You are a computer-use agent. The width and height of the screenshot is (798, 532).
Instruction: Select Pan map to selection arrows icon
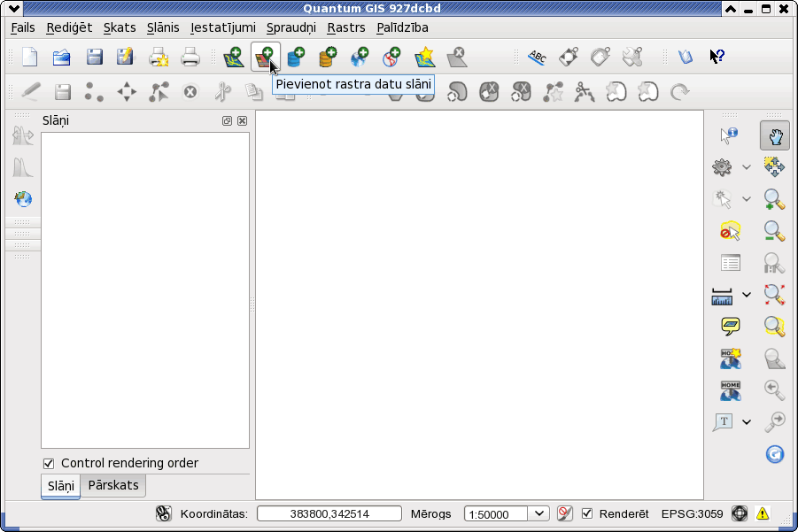pos(775,166)
